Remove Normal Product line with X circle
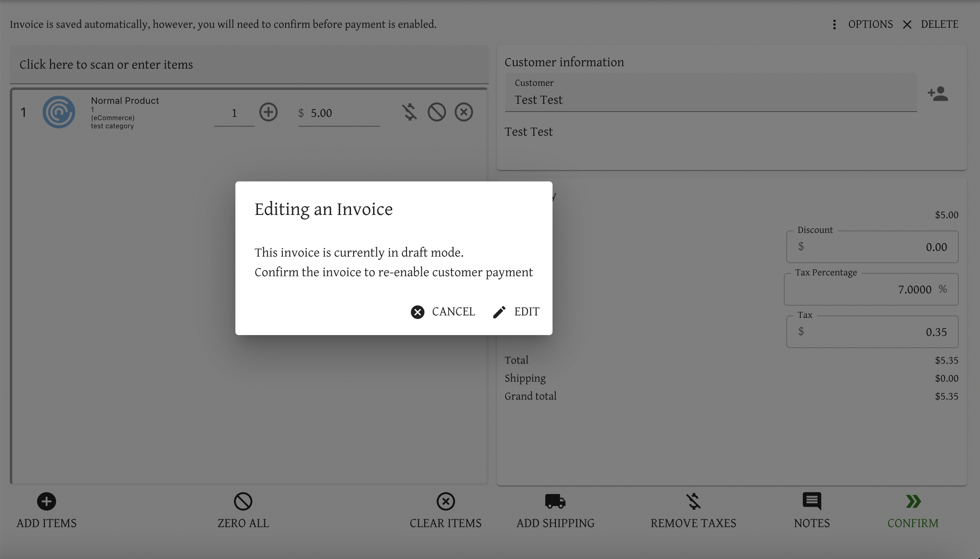 (x=464, y=112)
